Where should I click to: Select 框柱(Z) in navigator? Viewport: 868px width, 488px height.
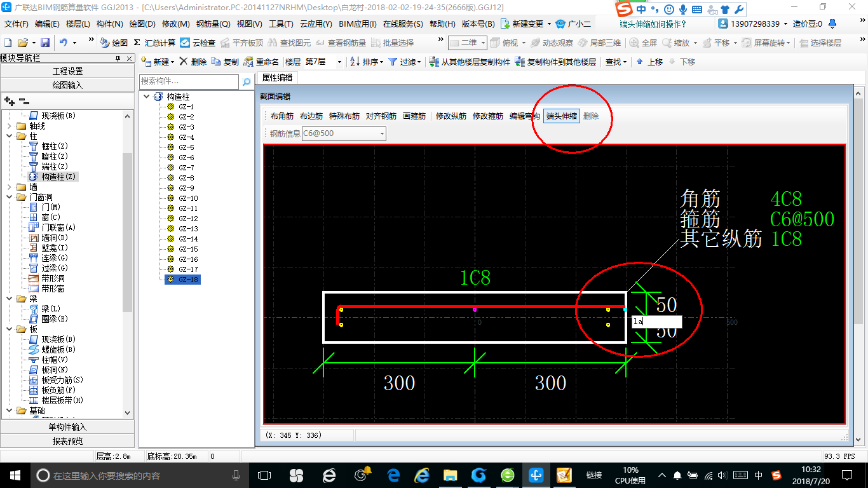(55, 146)
